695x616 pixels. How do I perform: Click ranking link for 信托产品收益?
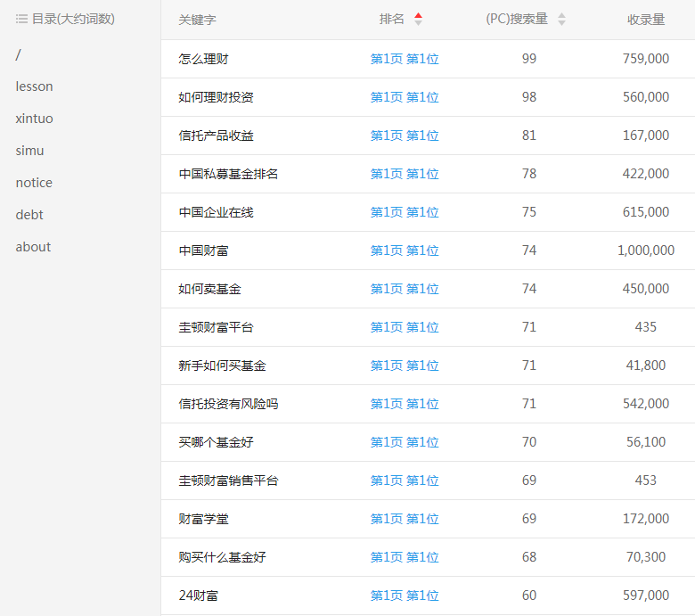(x=405, y=136)
